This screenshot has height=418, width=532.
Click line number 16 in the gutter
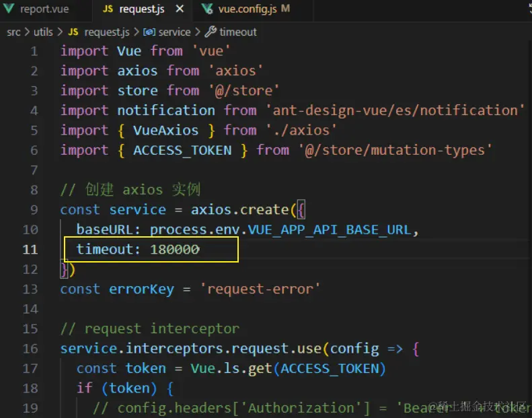tap(30, 349)
